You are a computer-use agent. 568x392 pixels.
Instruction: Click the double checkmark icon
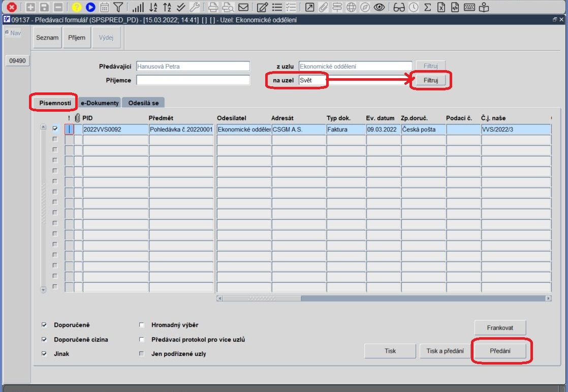[181, 7]
